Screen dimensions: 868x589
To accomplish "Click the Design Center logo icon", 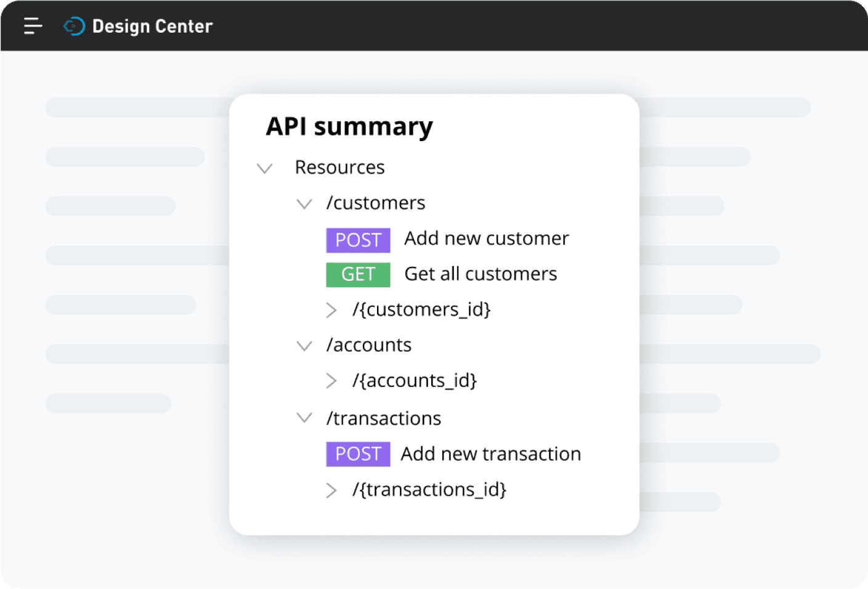I will (74, 25).
